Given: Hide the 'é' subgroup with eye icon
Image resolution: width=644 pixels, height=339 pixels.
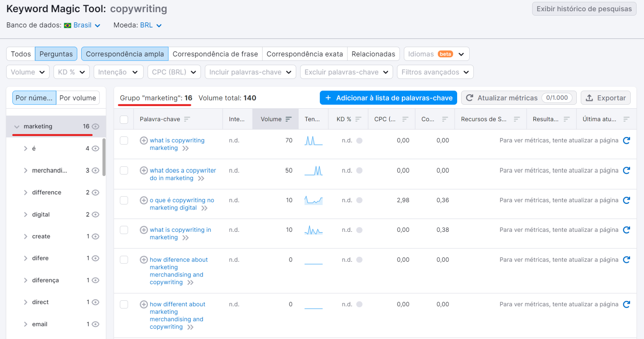Looking at the screenshot, I should 95,148.
